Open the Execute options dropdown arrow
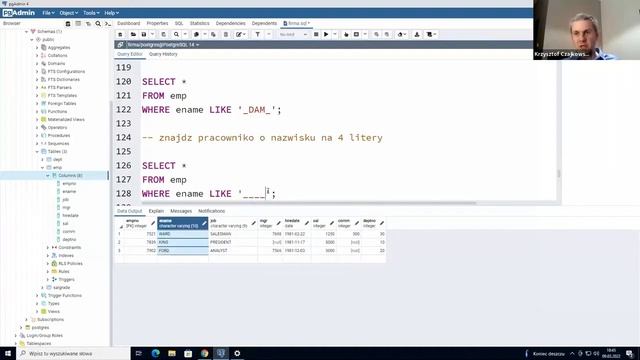Screen dimensions: 640x360 (335, 35)
